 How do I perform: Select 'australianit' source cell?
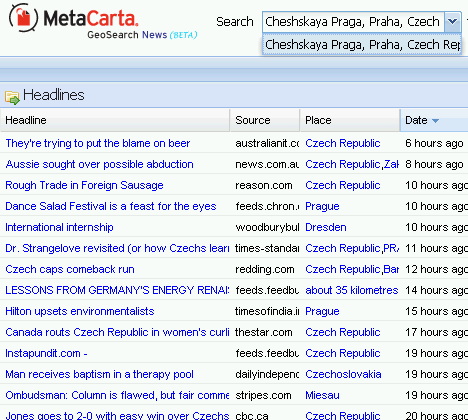point(267,143)
